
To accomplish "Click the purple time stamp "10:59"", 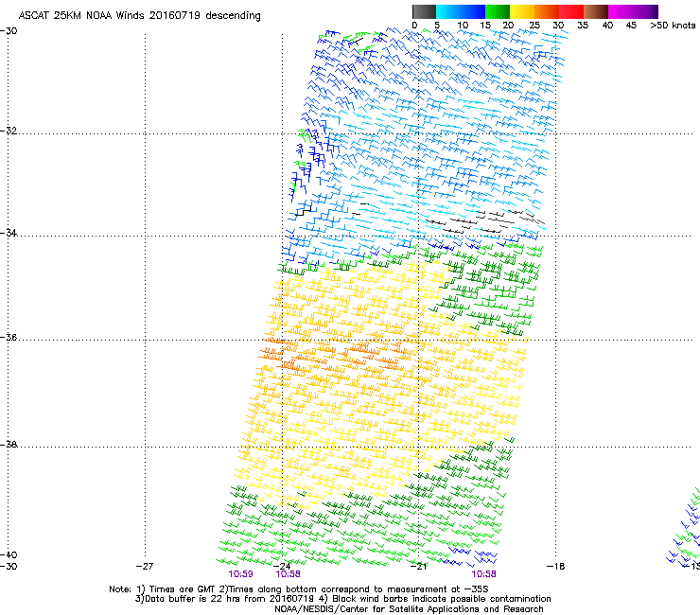I will pyautogui.click(x=240, y=574).
